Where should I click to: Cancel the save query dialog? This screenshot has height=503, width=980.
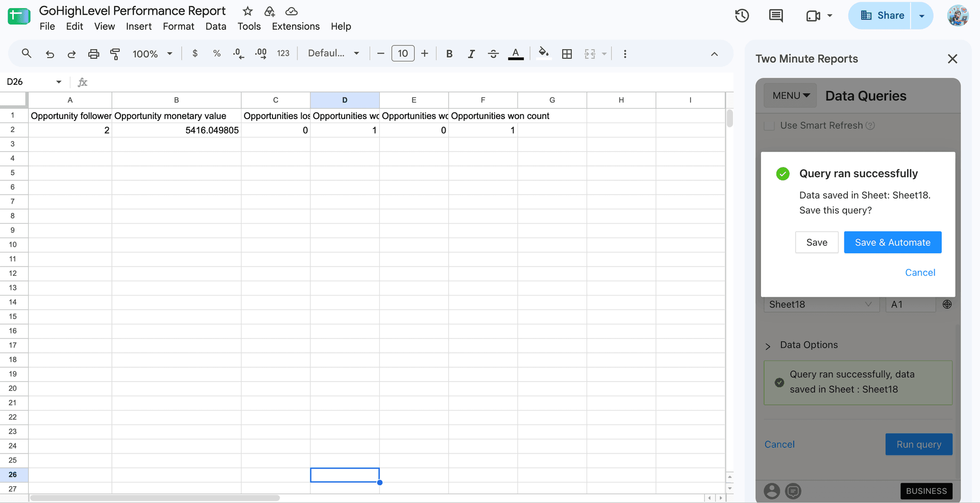coord(920,273)
